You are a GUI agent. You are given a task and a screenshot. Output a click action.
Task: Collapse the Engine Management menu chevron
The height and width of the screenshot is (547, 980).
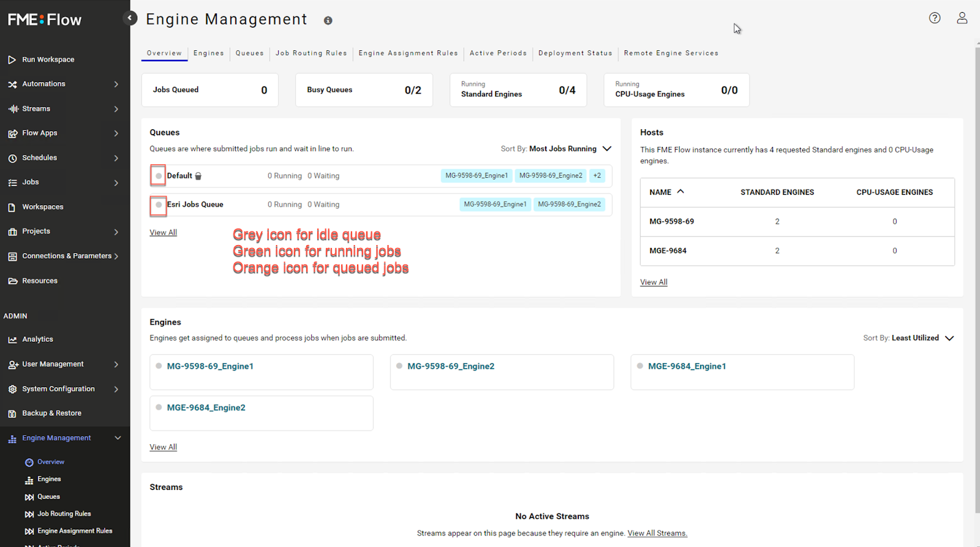pyautogui.click(x=118, y=438)
